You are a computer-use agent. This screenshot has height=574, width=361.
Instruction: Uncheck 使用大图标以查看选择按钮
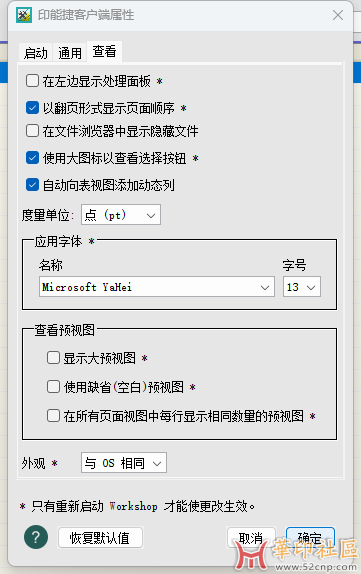32,158
